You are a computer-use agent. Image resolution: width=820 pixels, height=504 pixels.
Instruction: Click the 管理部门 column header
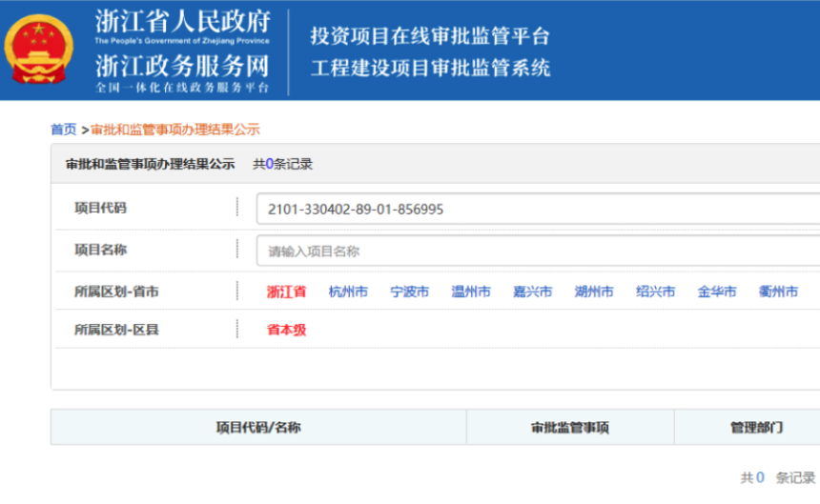pos(756,428)
